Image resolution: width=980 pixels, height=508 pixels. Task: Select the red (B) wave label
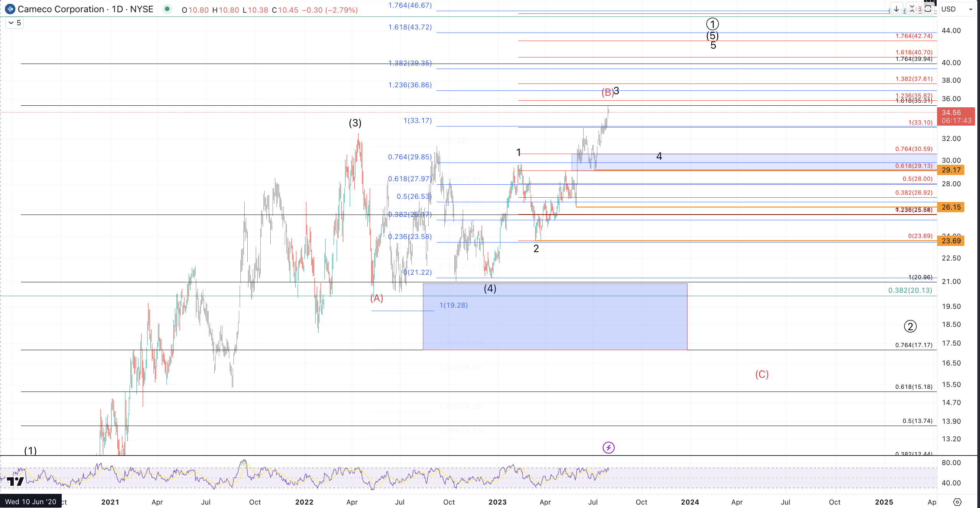click(x=607, y=92)
